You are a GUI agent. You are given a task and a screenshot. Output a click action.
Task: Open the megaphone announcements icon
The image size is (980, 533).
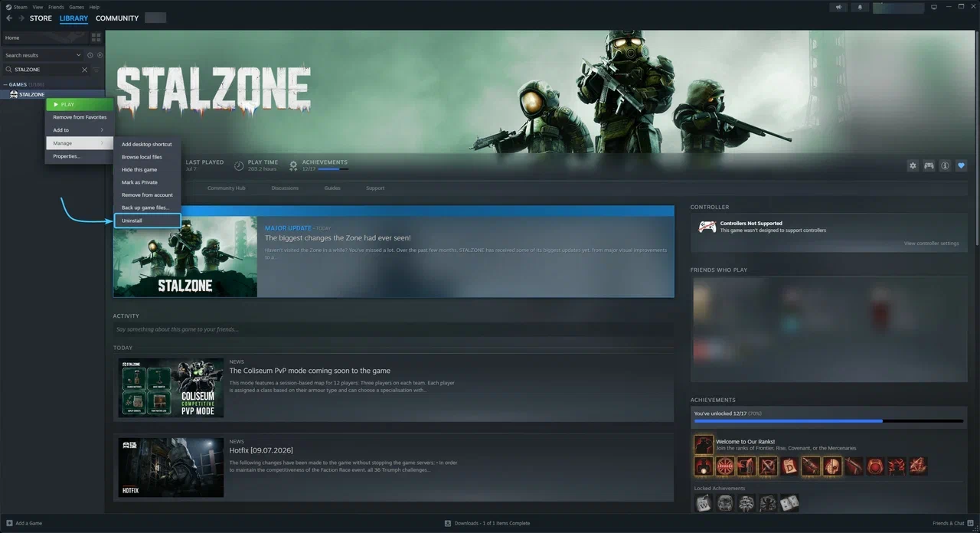point(840,7)
